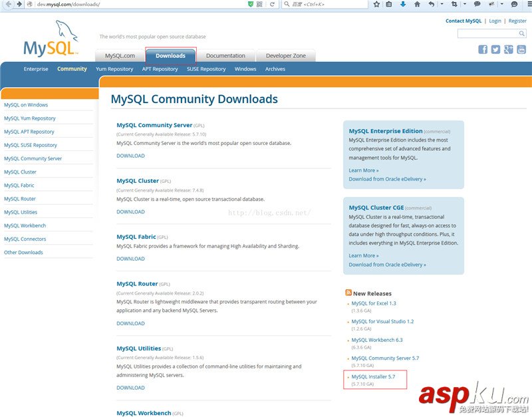Open the MySQL YouTube icon
The width and height of the screenshot is (532, 417).
[x=521, y=49]
